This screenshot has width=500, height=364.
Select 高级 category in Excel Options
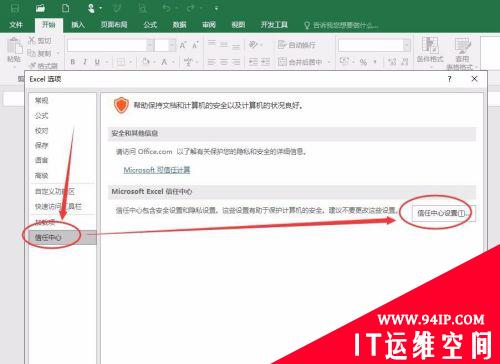click(42, 175)
